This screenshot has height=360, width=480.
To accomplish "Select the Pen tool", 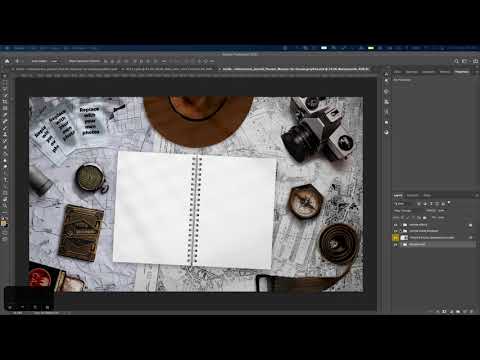I will pos(5,173).
